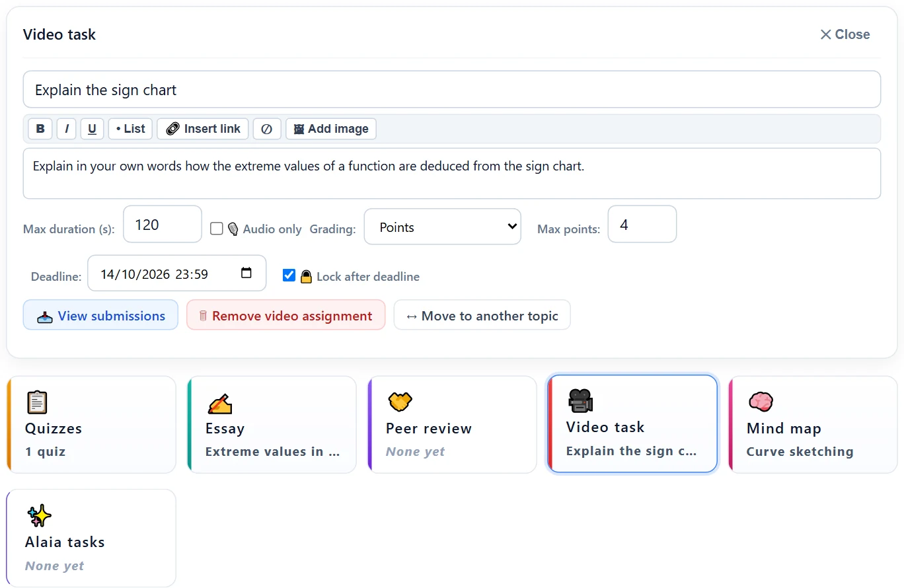Screen dimensions: 904x588
Task: Click the Max duration input field
Action: pos(163,224)
